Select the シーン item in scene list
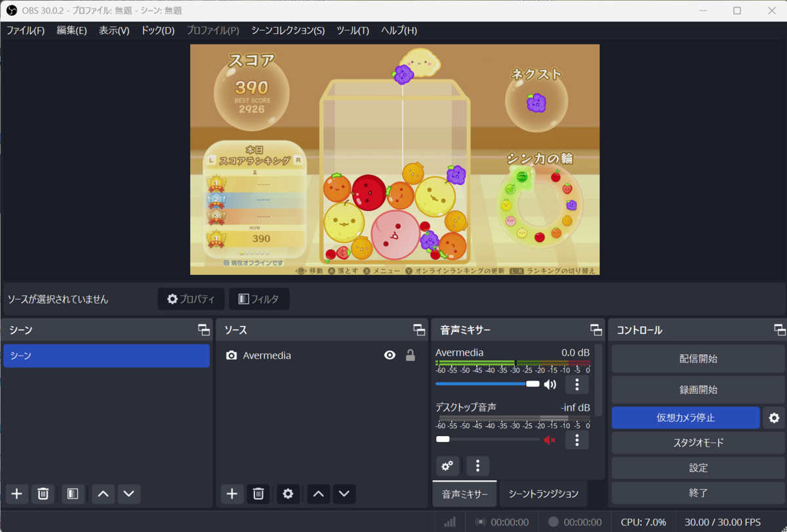This screenshot has height=532, width=787. click(106, 356)
